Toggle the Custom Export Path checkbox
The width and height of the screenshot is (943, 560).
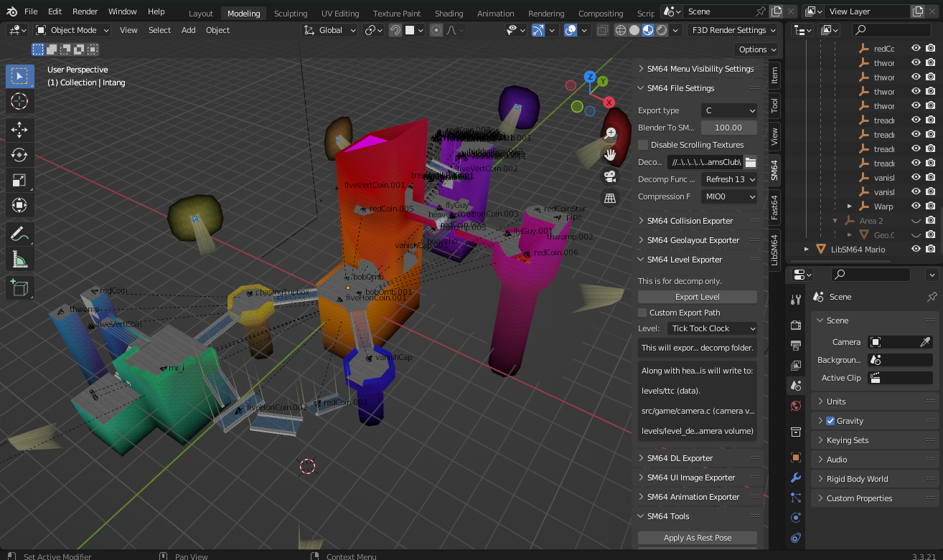coord(643,313)
